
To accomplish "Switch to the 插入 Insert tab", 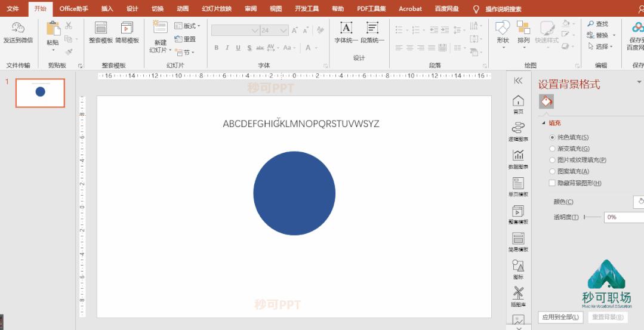I will click(x=107, y=8).
